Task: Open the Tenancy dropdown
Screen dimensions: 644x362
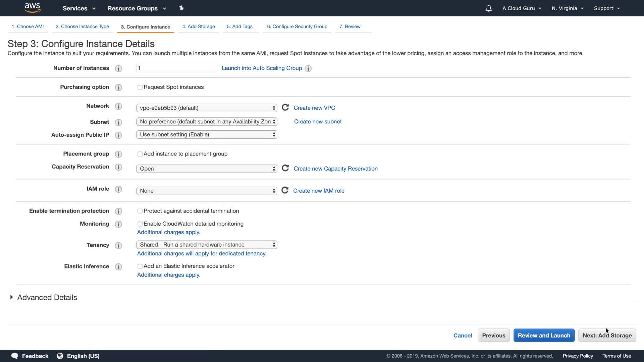Action: [x=207, y=245]
